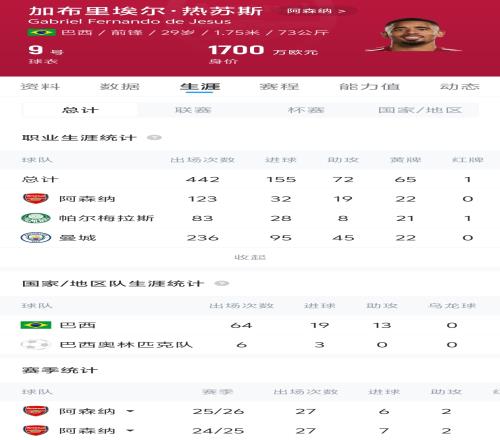This screenshot has height=440, width=500.
Task: Expand the 25/26 阿森纳 season row arrow
Action: [130, 411]
